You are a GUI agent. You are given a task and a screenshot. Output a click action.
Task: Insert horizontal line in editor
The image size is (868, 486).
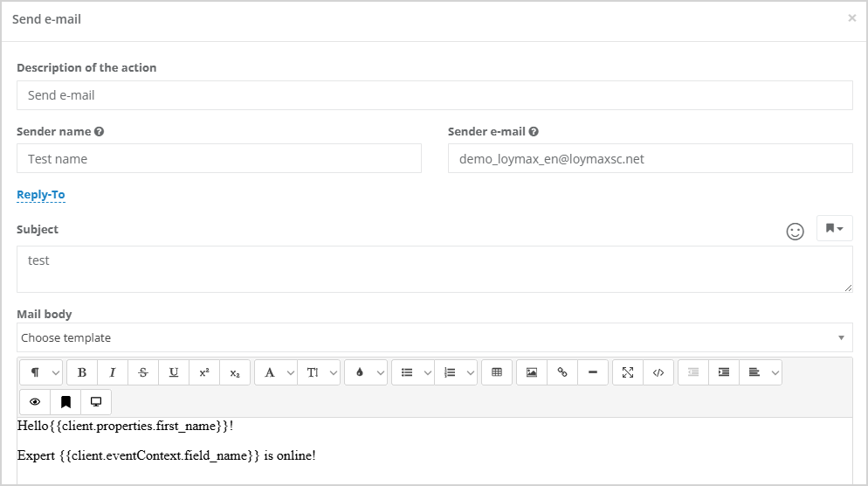click(x=593, y=372)
